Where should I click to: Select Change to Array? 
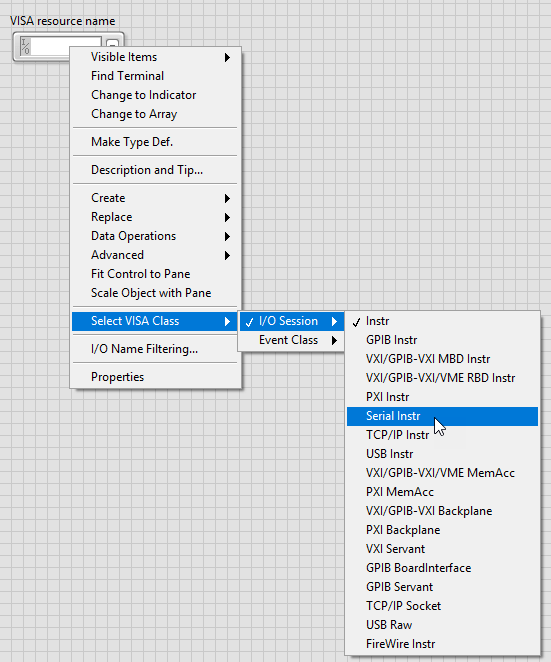[x=156, y=114]
